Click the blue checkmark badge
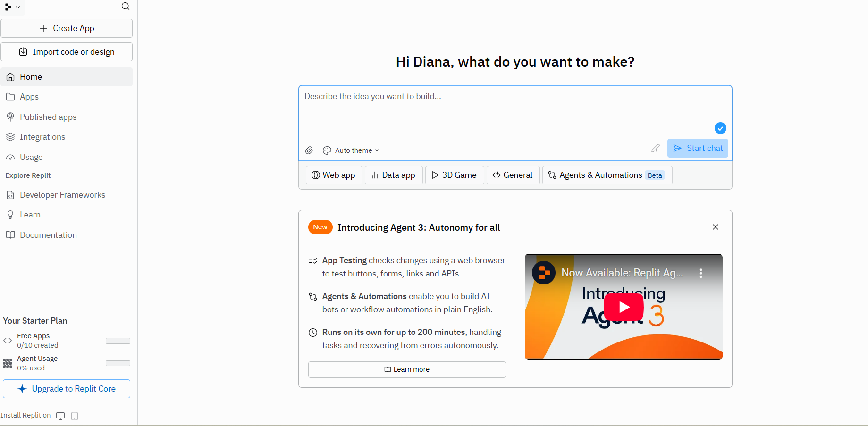Screen dimensions: 868x426 (720, 128)
